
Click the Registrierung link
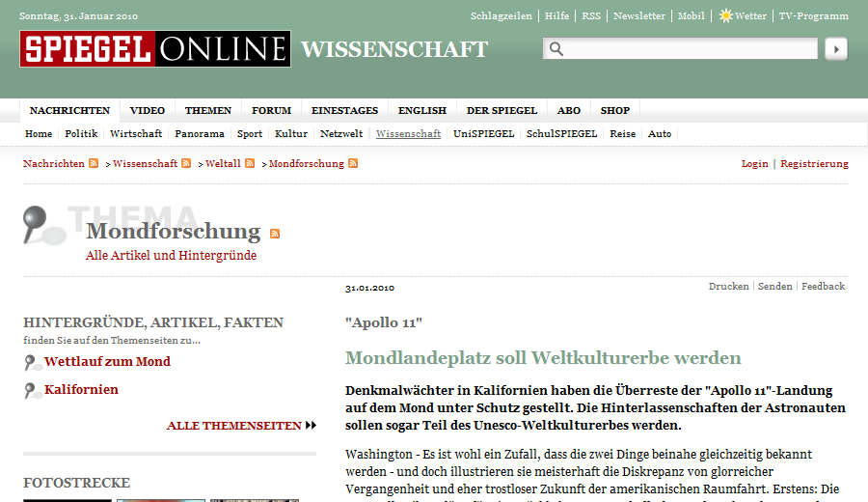pyautogui.click(x=814, y=163)
